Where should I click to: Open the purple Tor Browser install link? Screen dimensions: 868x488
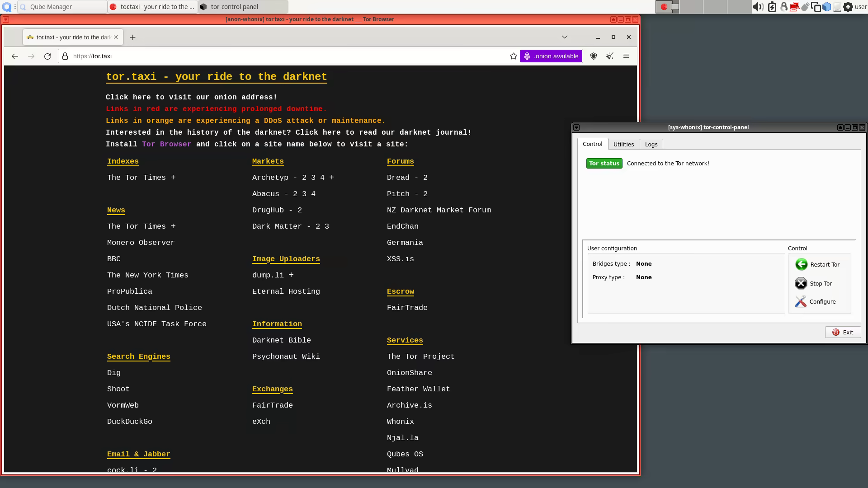[x=166, y=144]
